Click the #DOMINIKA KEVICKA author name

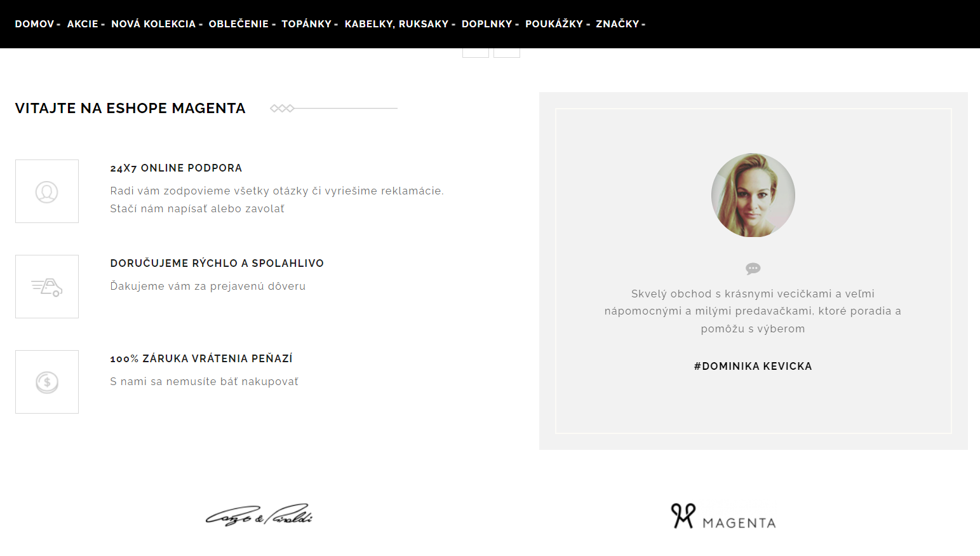tap(753, 366)
